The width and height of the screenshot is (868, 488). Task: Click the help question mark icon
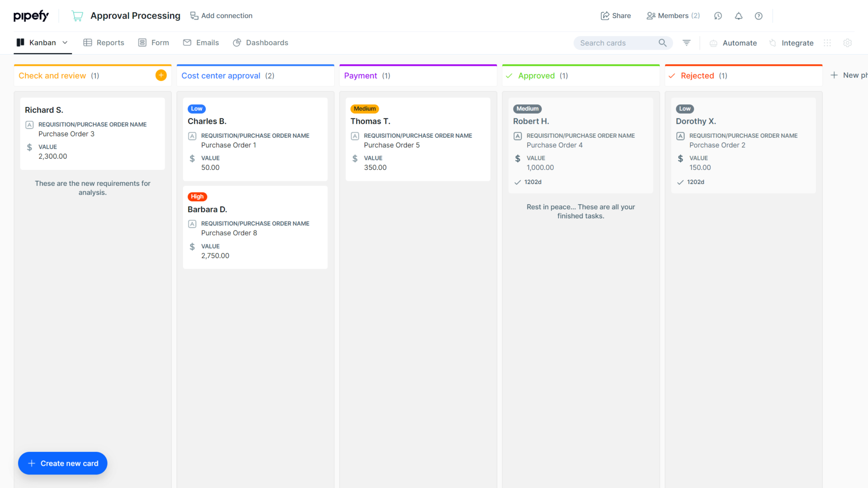[x=759, y=16]
